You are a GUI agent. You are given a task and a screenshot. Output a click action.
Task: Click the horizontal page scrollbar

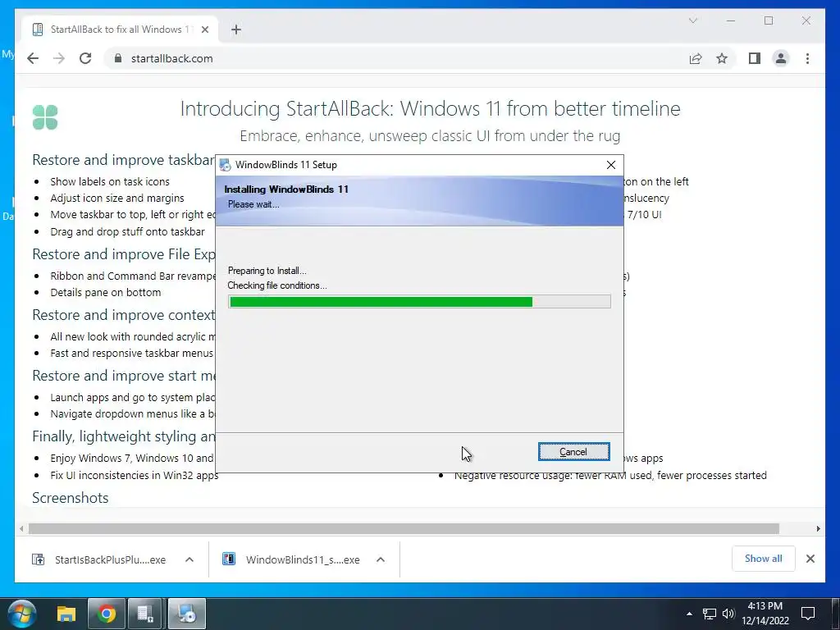[404, 529]
